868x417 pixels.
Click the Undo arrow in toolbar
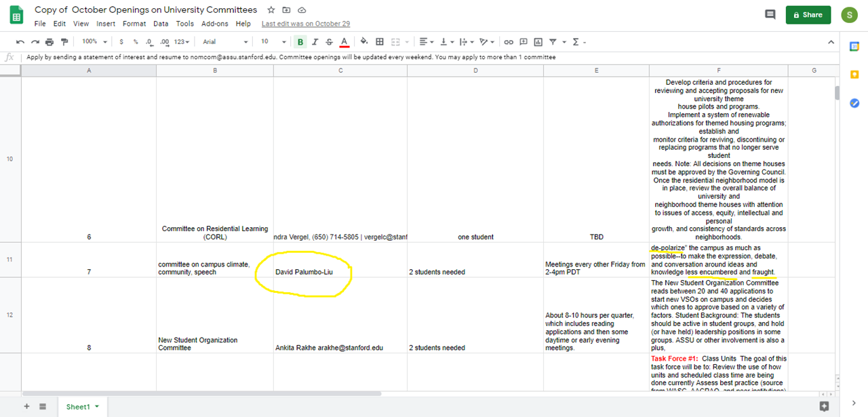pyautogui.click(x=20, y=42)
